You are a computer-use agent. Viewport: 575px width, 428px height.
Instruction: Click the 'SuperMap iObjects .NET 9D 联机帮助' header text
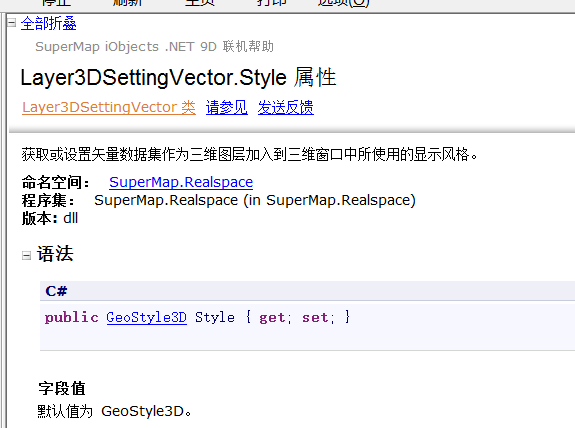[154, 47]
